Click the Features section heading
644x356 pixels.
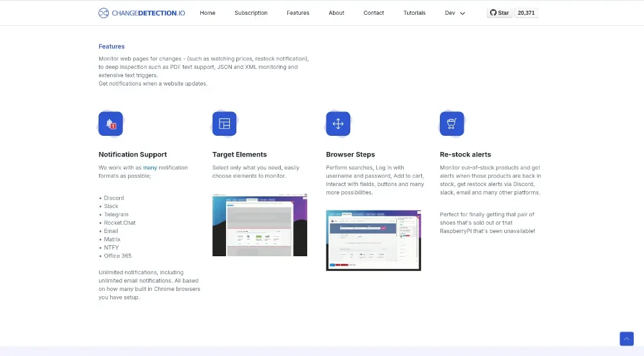click(111, 46)
